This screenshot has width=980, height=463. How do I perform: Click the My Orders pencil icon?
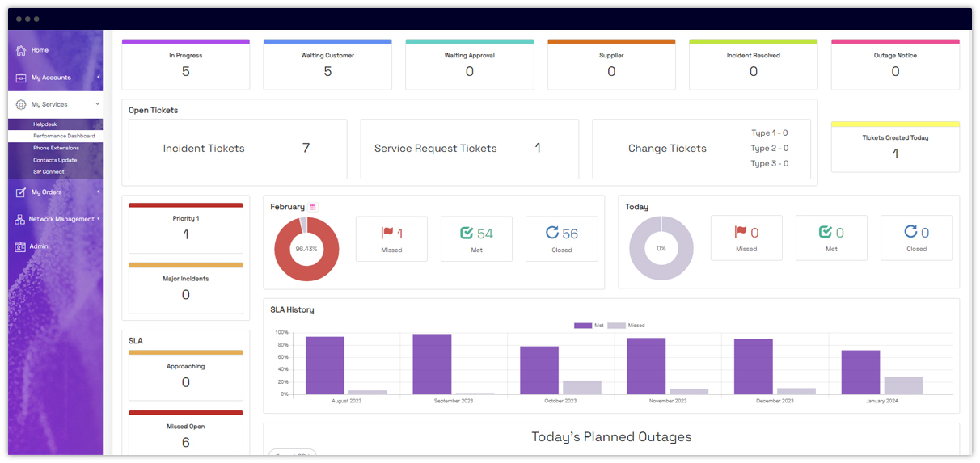tap(21, 192)
